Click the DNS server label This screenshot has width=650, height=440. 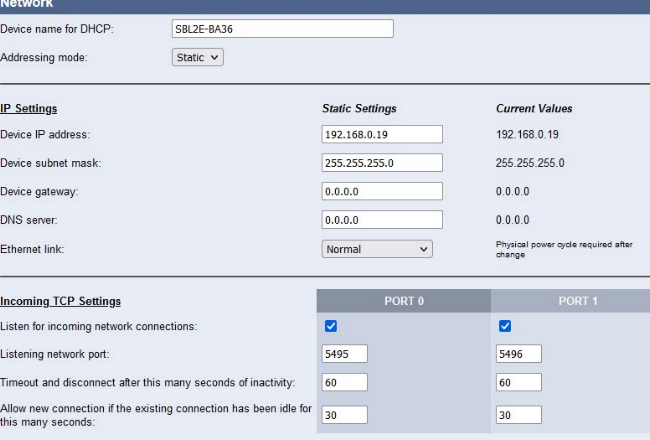click(29, 220)
